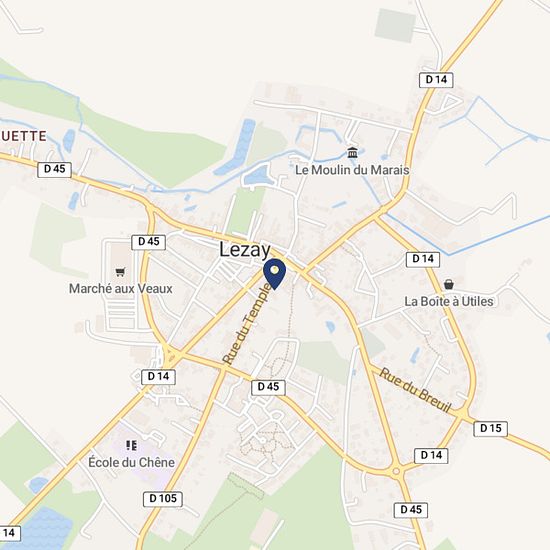Image resolution: width=550 pixels, height=550 pixels.
Task: Open the Le Moulin du Marais label
Action: tap(352, 170)
